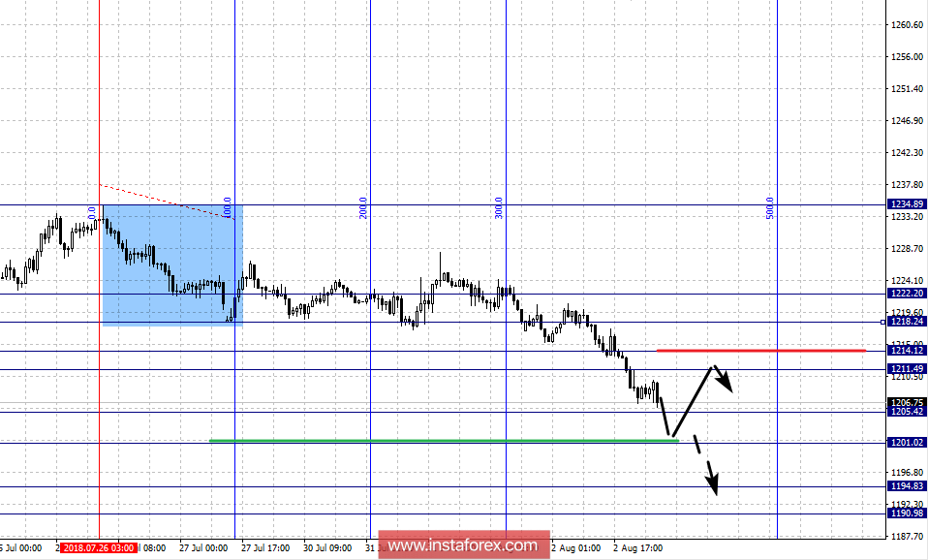This screenshot has width=928, height=560.
Task: Click the 1233.20 axis price value
Action: click(908, 217)
